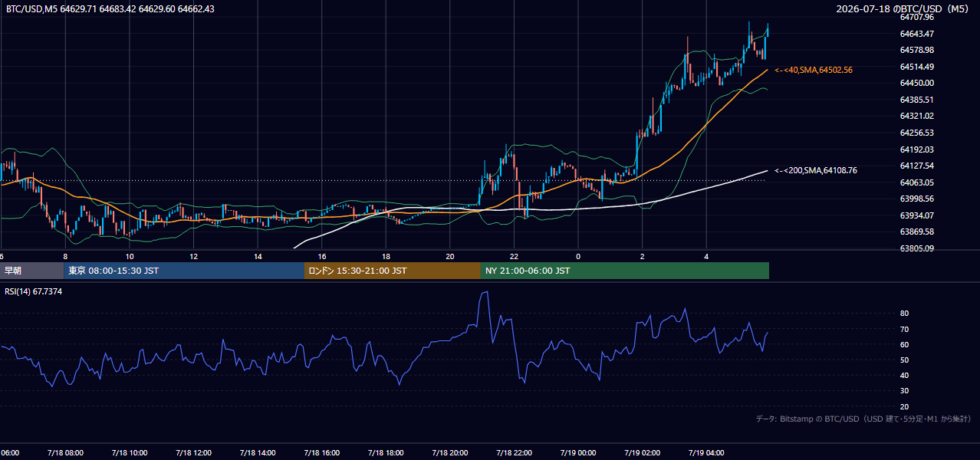Click price axis value 64256.53
Image resolution: width=980 pixels, height=460 pixels.
click(x=917, y=133)
